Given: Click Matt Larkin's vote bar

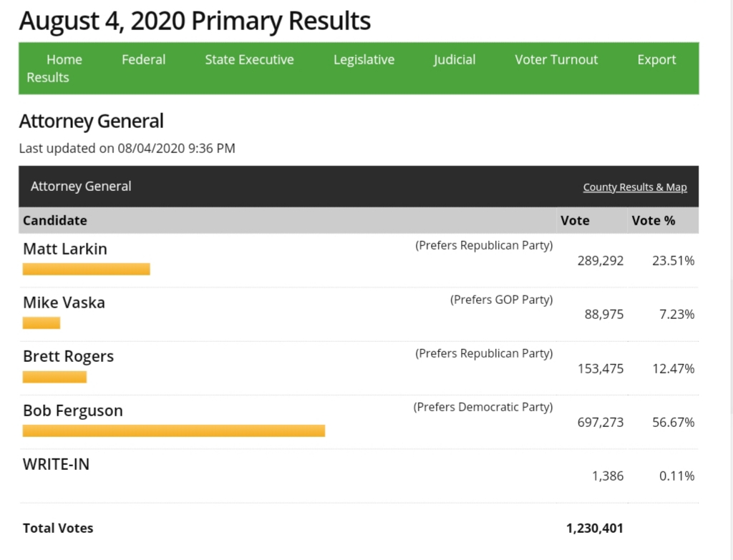Looking at the screenshot, I should (86, 269).
